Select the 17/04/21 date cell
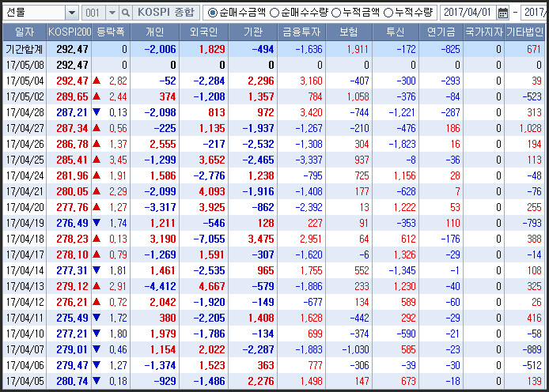549x392 pixels. pos(25,191)
